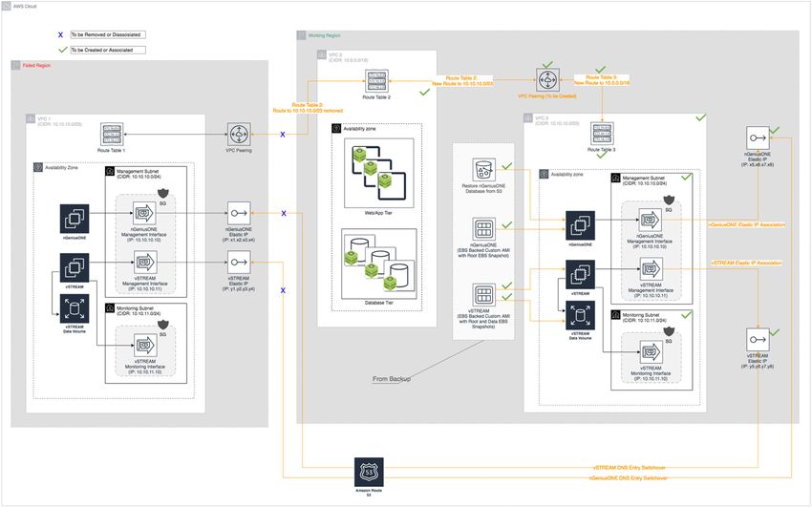This screenshot has width=812, height=507.
Task: Click vSTREAM Elastic IP icon y1.y2.y3.y4
Action: click(x=239, y=263)
